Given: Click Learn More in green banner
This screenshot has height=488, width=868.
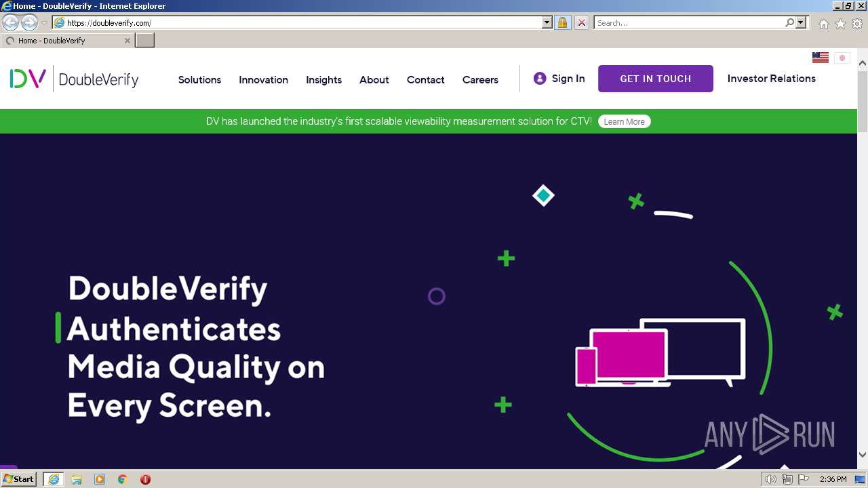Looking at the screenshot, I should (625, 121).
